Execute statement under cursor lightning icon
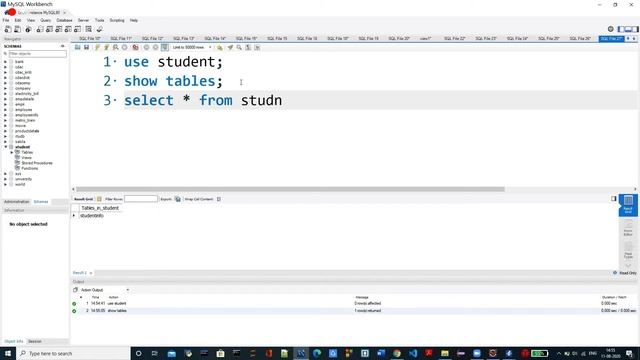This screenshot has height=360, width=640. (x=107, y=47)
